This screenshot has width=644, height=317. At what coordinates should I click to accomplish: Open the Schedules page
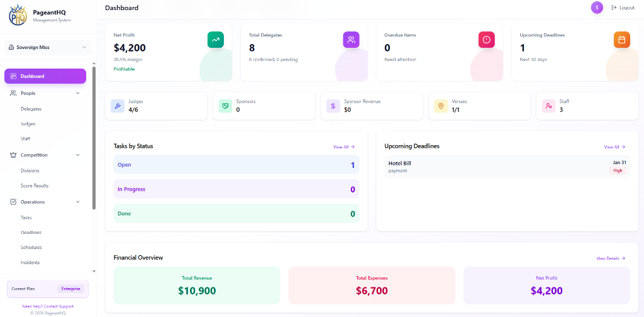(31, 247)
